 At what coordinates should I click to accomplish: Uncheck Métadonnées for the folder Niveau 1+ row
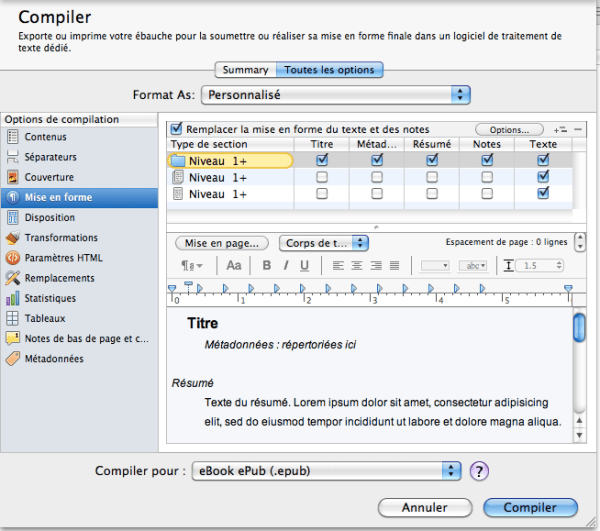click(x=377, y=159)
